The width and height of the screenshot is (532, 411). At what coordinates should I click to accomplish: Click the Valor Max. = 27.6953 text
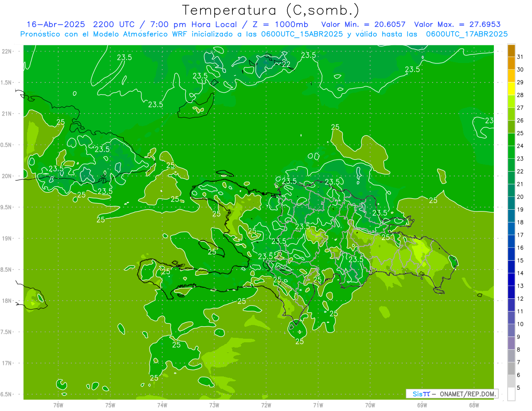coord(457,24)
